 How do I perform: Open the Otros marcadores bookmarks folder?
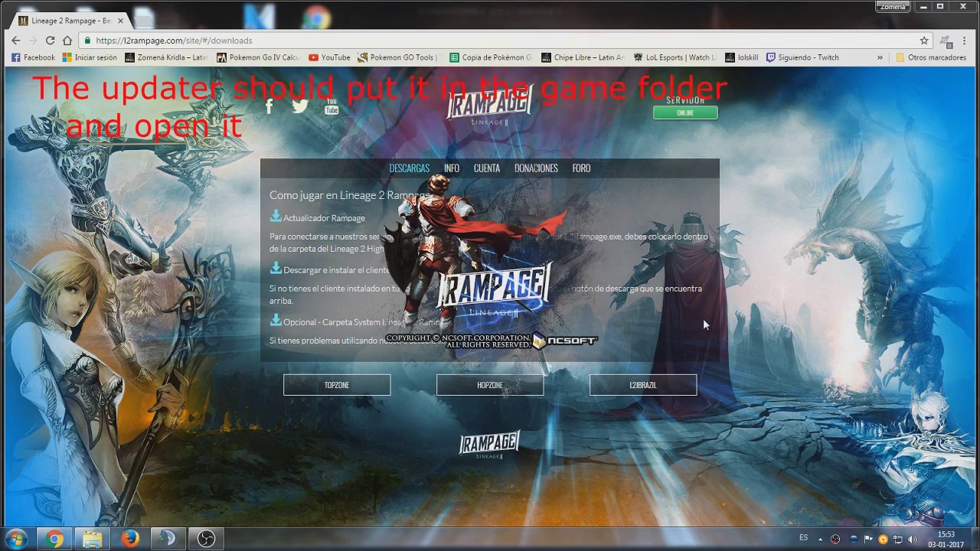(931, 57)
